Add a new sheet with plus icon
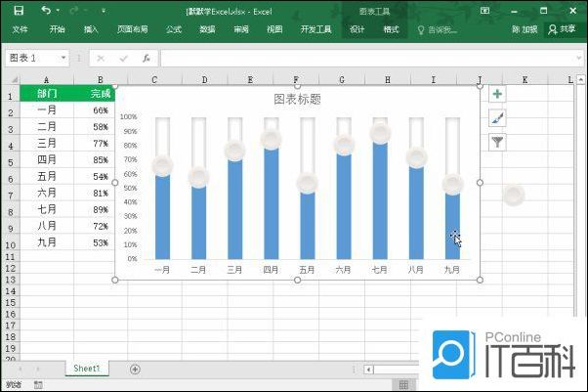 (135, 369)
